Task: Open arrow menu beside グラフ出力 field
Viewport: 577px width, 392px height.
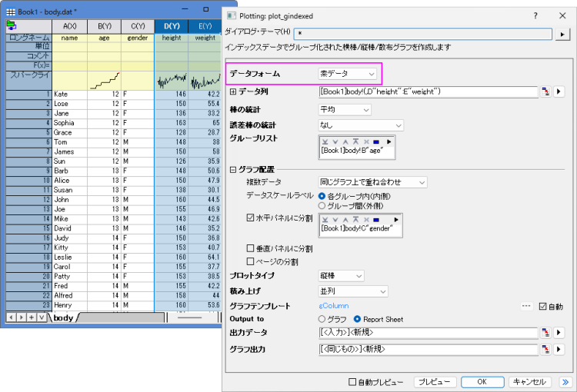Action: tap(559, 349)
